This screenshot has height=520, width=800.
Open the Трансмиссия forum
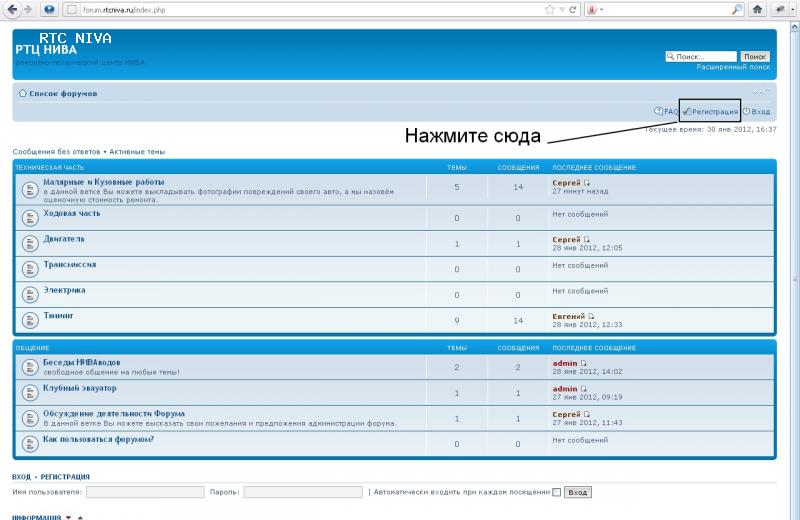coord(70,264)
